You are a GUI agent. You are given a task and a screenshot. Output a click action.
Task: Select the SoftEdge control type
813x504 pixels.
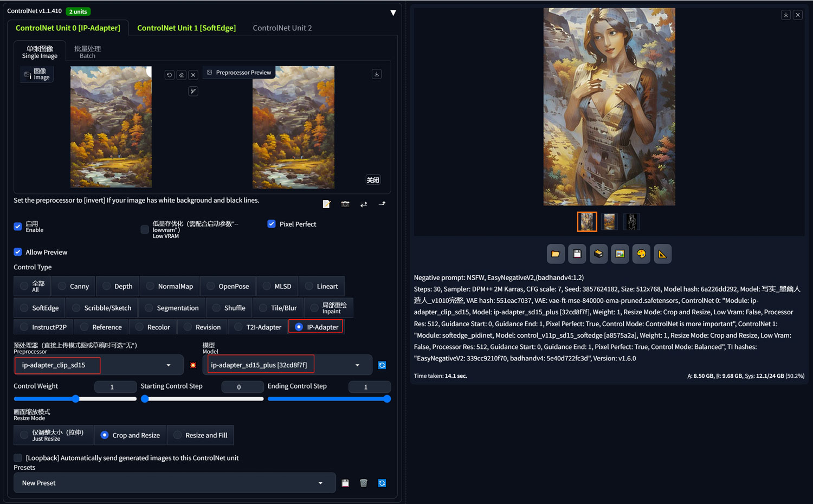pyautogui.click(x=40, y=308)
